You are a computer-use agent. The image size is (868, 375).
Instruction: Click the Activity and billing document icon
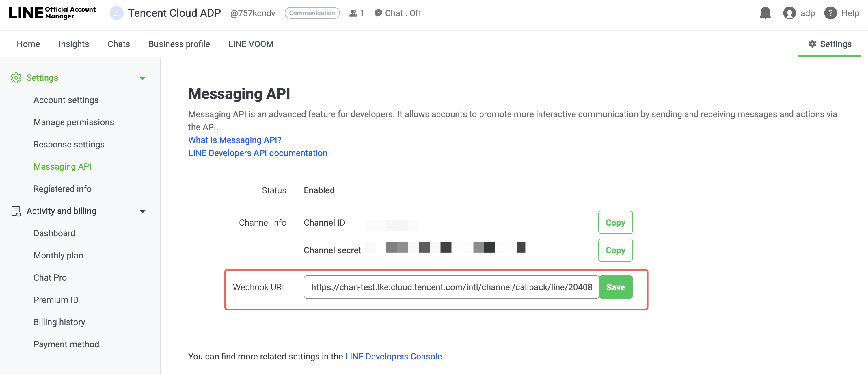point(16,211)
